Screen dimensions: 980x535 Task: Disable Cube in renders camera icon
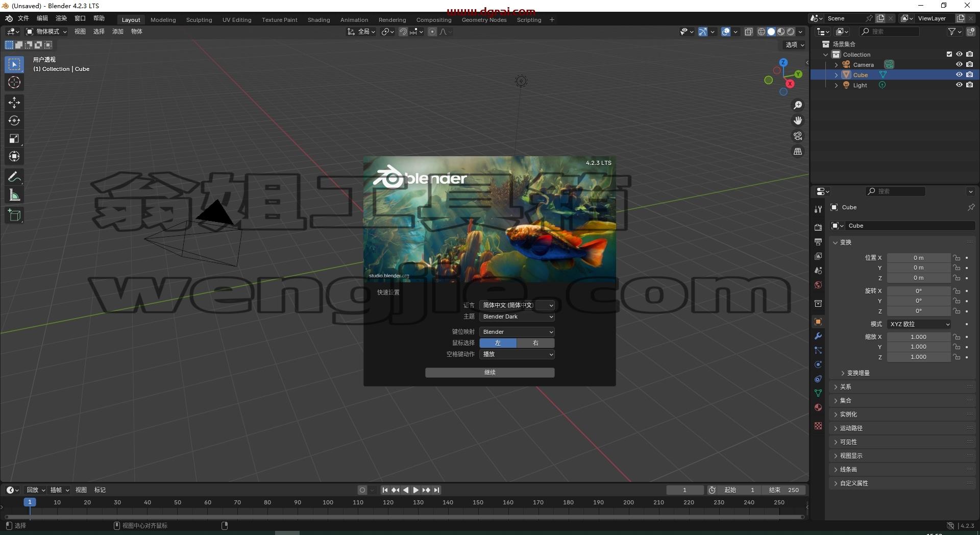coord(969,75)
